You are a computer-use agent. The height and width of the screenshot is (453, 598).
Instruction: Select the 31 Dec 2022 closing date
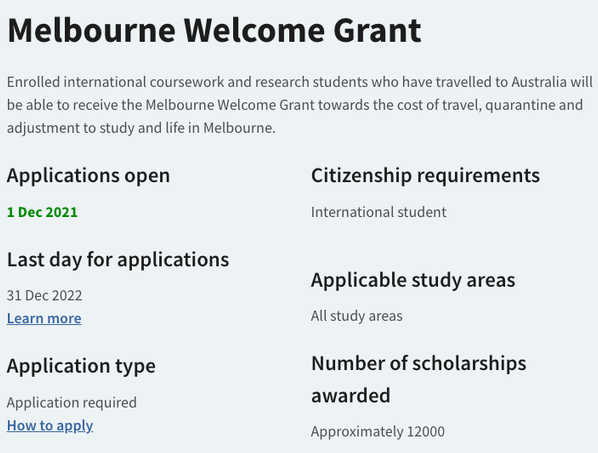pos(44,296)
